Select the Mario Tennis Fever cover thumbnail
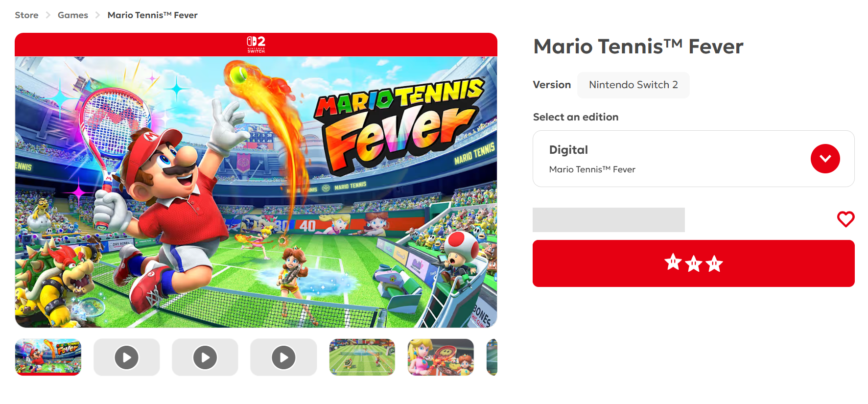Viewport: 868px width, 404px height. [48, 357]
